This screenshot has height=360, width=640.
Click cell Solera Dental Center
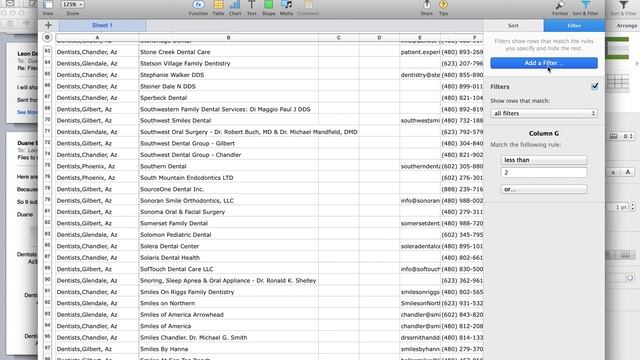229,246
